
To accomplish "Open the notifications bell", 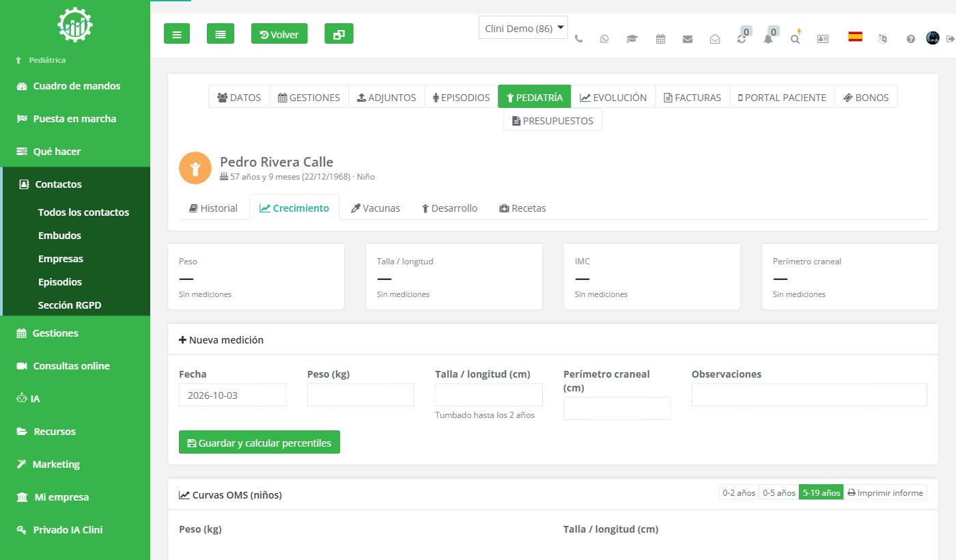I will 768,39.
